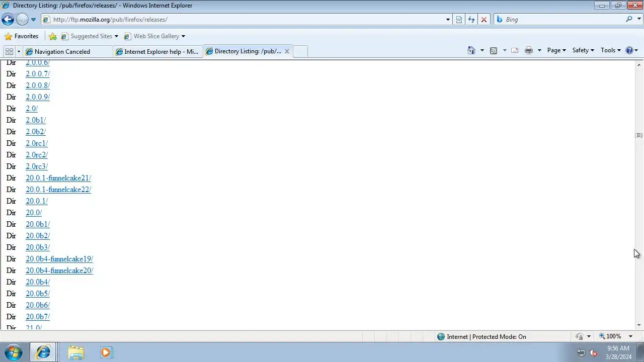Viewport: 644px width, 362px height.
Task: Switch to Internet Explorer help tab
Action: [158, 51]
